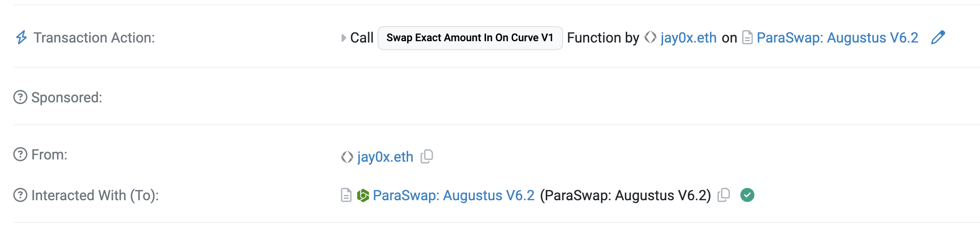
Task: Copy the From address jay0x.eth
Action: tap(427, 156)
